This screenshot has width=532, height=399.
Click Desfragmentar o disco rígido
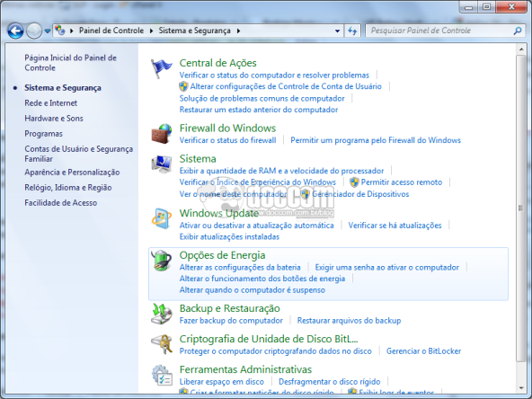click(x=330, y=382)
